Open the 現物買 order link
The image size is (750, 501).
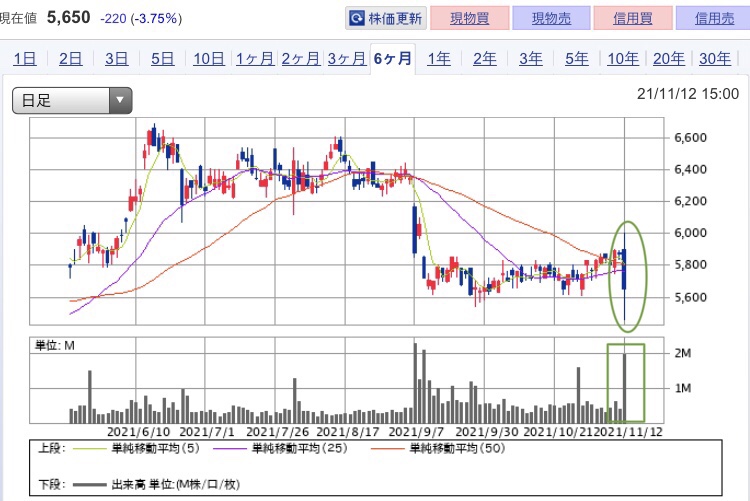point(469,18)
